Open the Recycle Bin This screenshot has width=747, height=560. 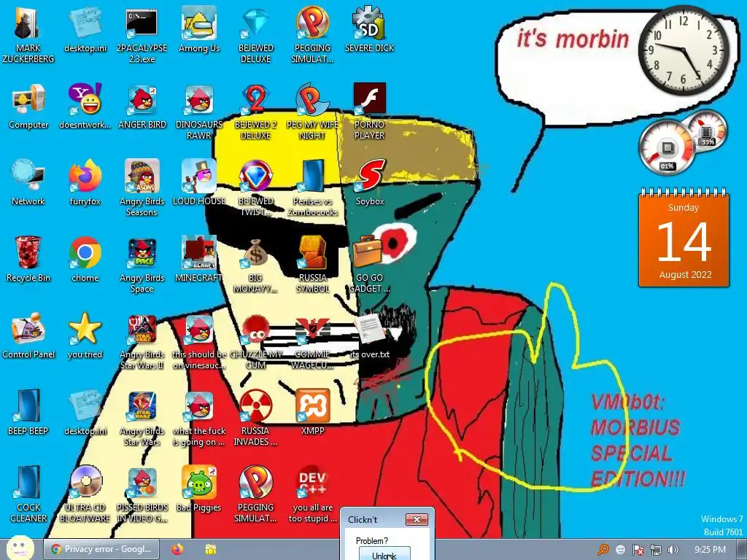pyautogui.click(x=28, y=260)
